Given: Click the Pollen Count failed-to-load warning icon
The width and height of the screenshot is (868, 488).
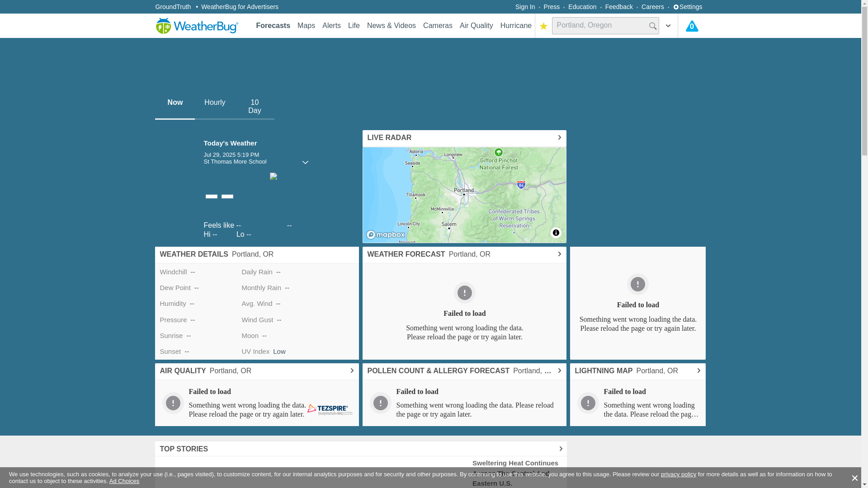Looking at the screenshot, I should tap(380, 403).
